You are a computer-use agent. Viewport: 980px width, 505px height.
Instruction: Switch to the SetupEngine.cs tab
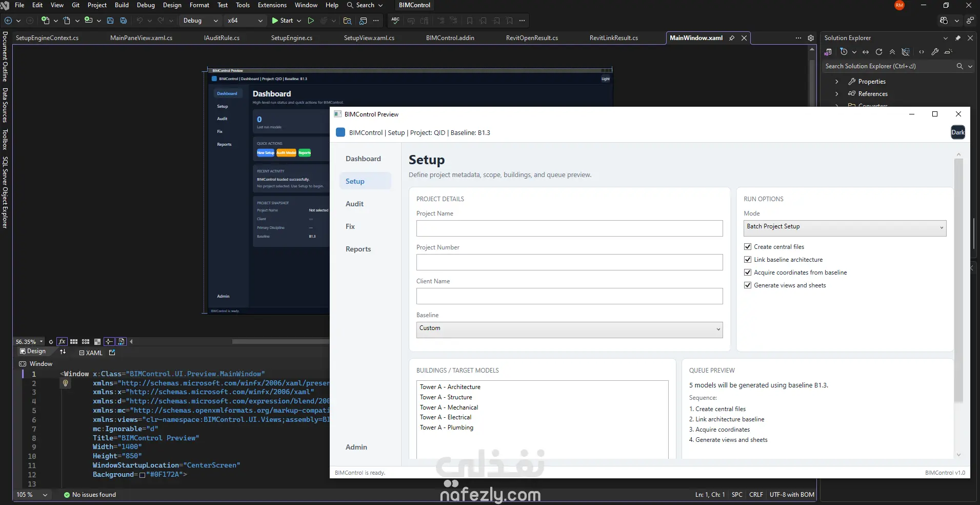coord(292,38)
